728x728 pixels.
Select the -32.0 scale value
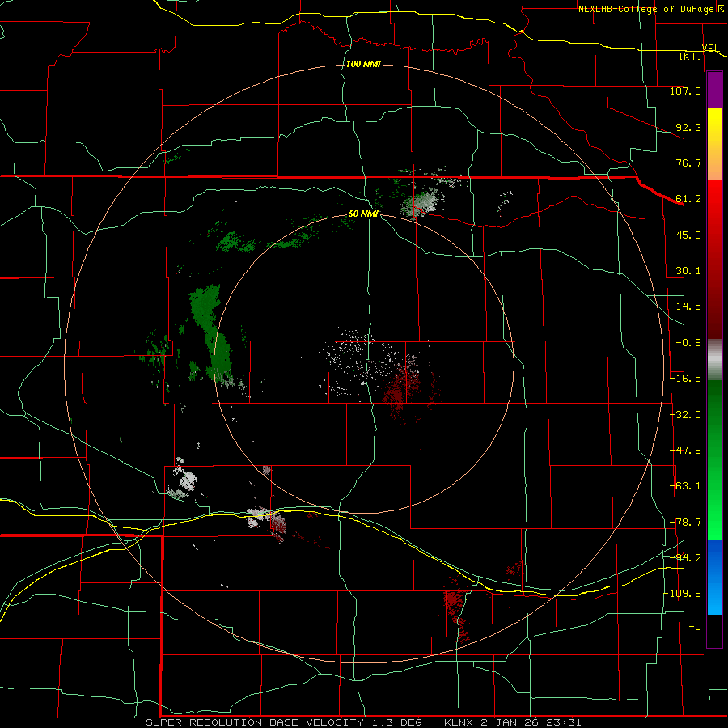tap(685, 415)
